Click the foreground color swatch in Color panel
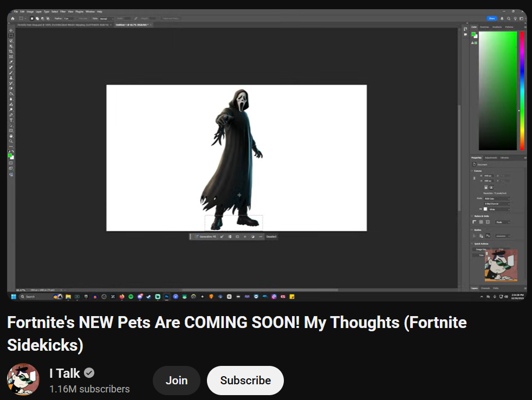 473,34
